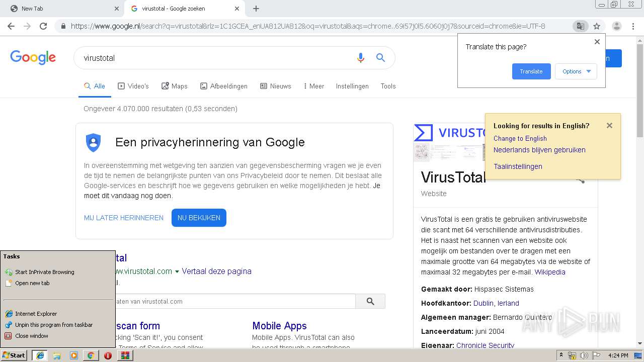The height and width of the screenshot is (362, 644).
Task: Go back with the browser back arrow
Action: 11,26
